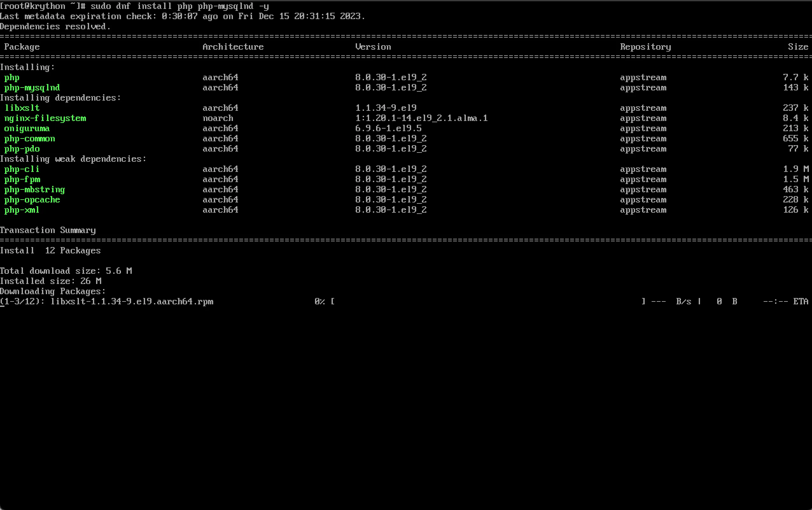The height and width of the screenshot is (510, 812).
Task: Select the 'php-opcache' package name
Action: pyautogui.click(x=32, y=200)
